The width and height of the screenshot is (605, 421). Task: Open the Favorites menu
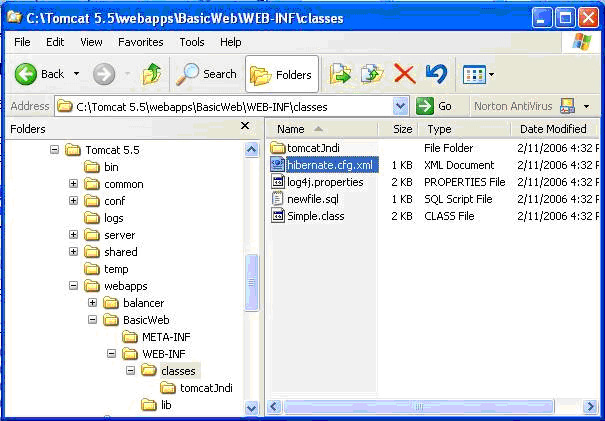140,42
